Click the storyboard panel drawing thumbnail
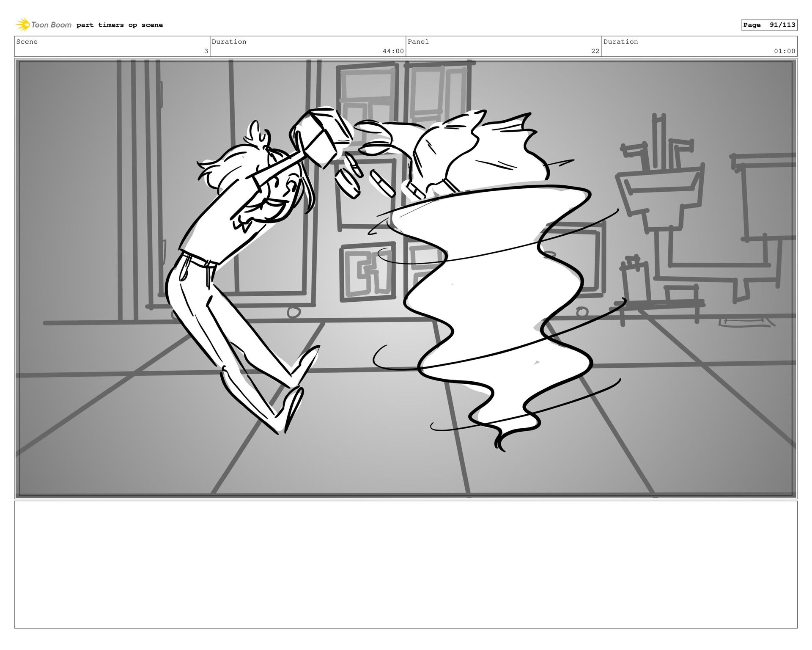812x650 pixels. (406, 278)
